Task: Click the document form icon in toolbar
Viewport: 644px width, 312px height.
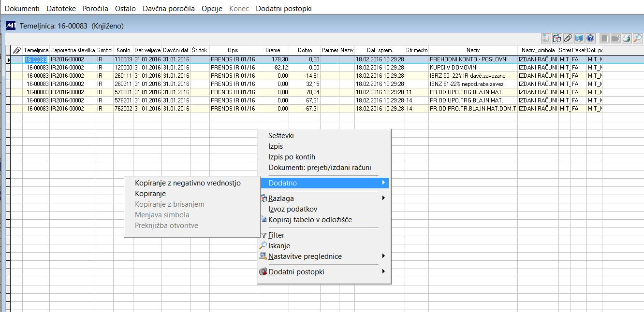Action: click(546, 38)
